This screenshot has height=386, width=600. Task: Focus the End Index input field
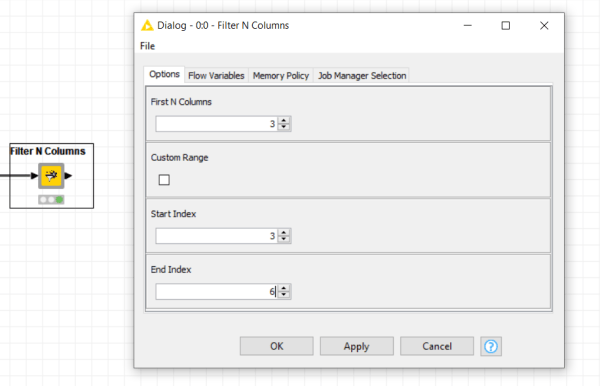click(217, 292)
